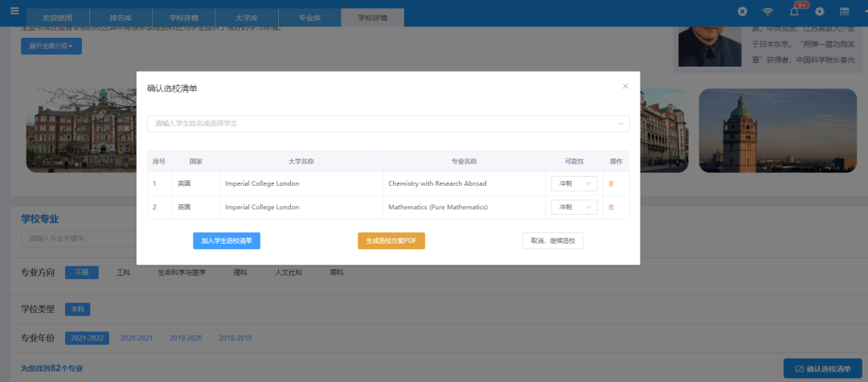The width and height of the screenshot is (868, 382).
Task: Click the portrait photo of elderly man
Action: [x=710, y=47]
